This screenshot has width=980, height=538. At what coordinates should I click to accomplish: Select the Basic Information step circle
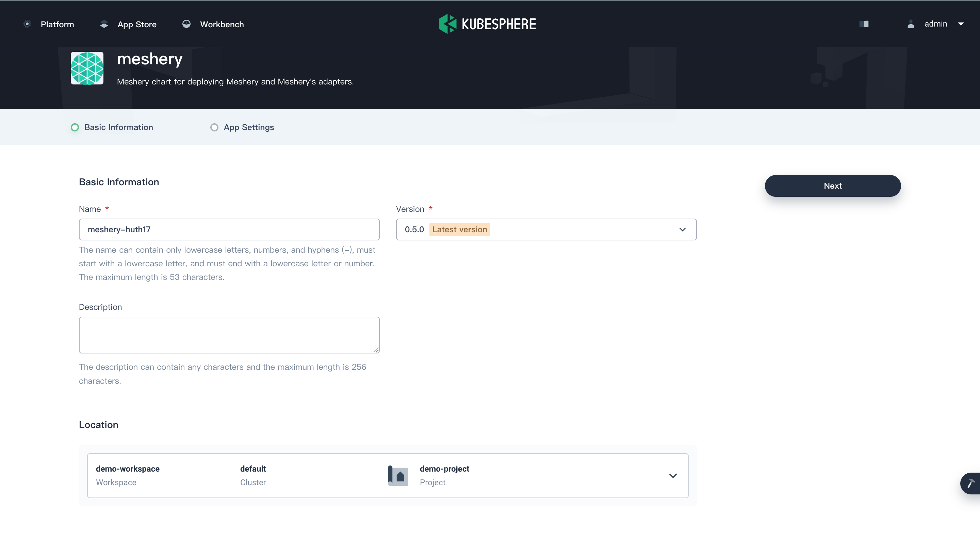(x=75, y=127)
